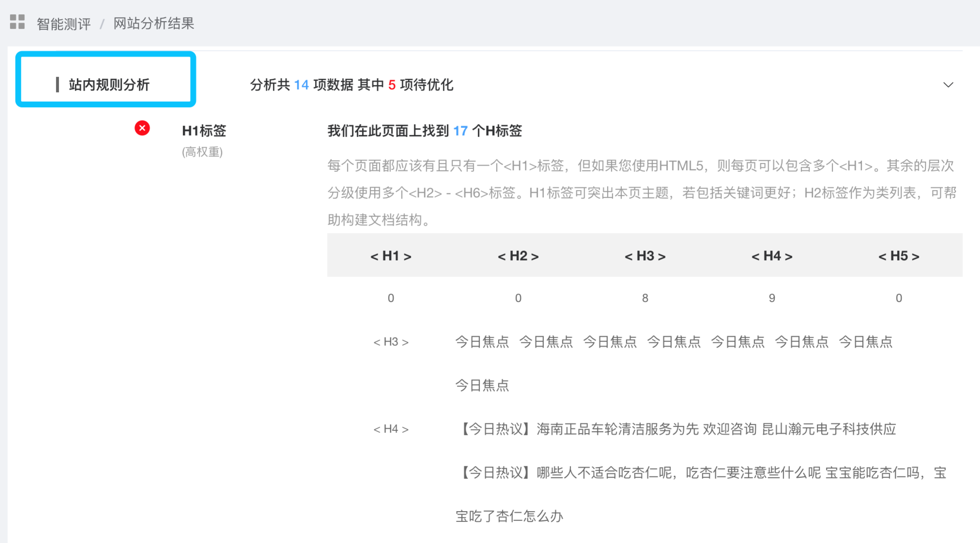
Task: Click the < H5 > table column header
Action: (x=899, y=256)
